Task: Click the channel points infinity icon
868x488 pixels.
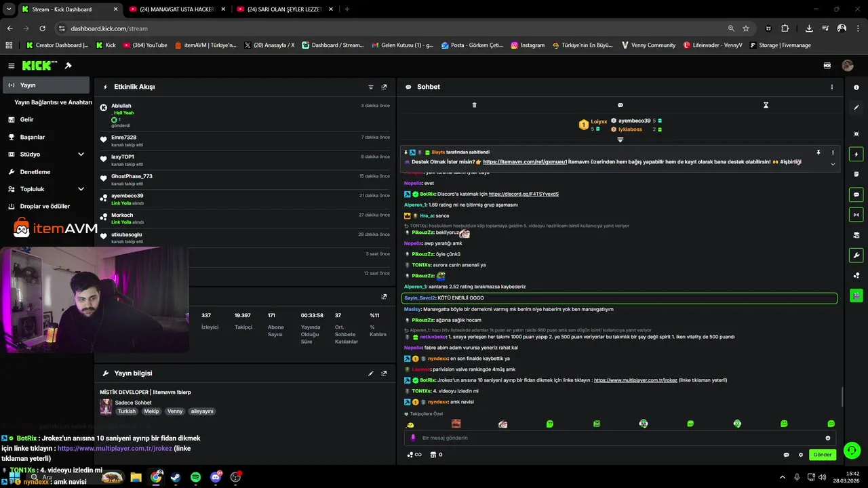Action: click(414, 455)
